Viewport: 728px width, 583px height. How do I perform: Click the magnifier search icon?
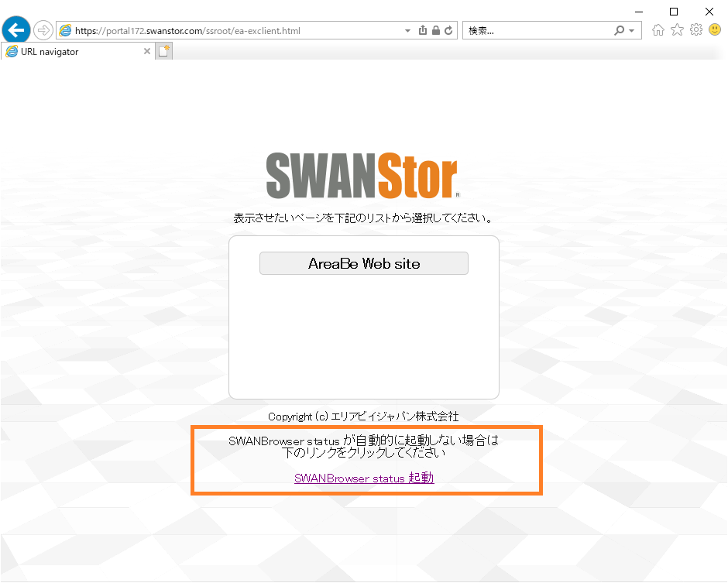[619, 31]
